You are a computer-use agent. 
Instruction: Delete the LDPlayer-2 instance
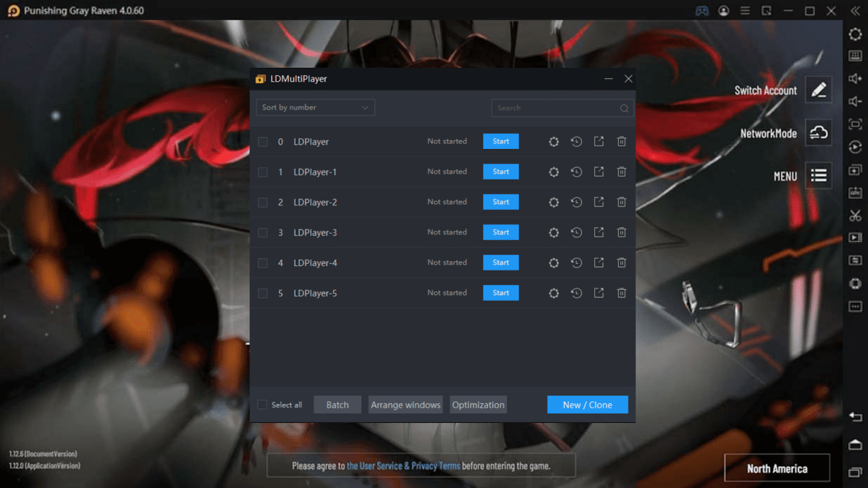622,202
